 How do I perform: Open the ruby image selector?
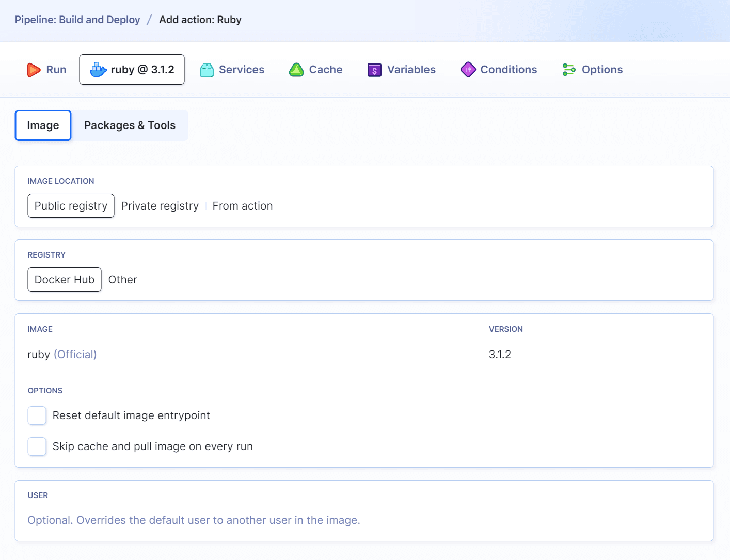(x=62, y=355)
